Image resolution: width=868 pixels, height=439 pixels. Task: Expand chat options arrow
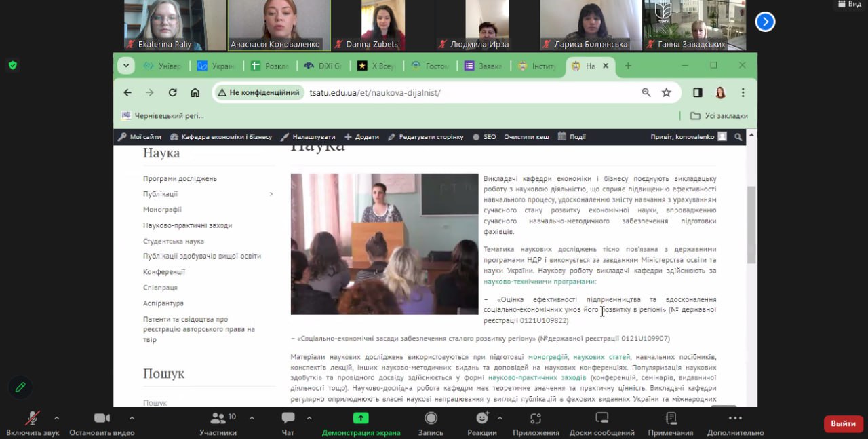(x=311, y=418)
